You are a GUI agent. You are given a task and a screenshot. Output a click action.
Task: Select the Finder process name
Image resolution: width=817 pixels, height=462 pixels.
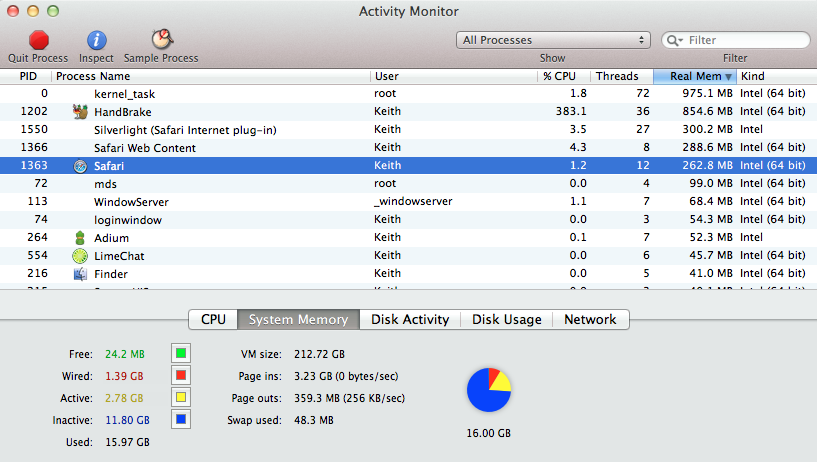point(110,274)
